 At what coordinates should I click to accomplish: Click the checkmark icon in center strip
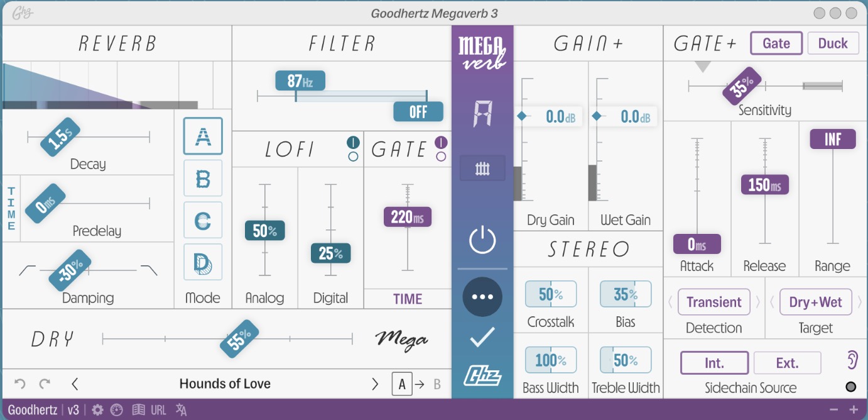tap(482, 338)
